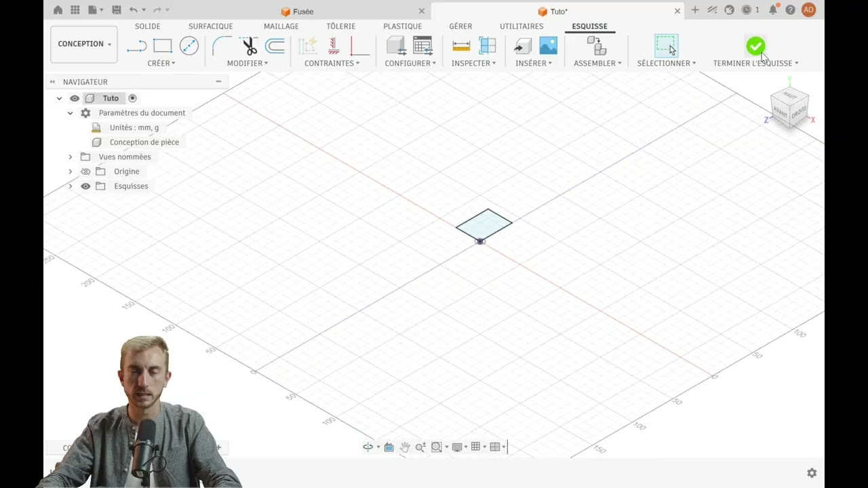Image resolution: width=868 pixels, height=488 pixels.
Task: Select the Offset tool
Action: coord(275,46)
